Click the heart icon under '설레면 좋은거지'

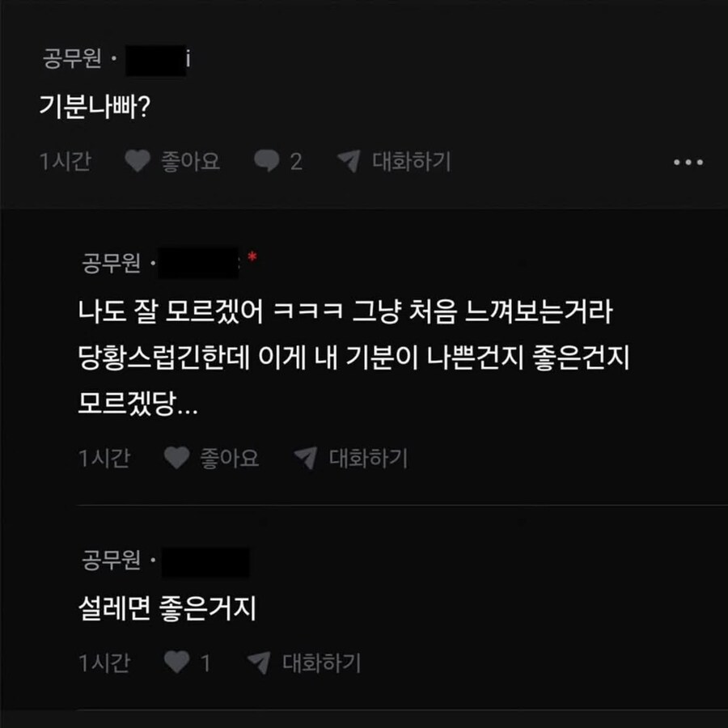[177, 662]
